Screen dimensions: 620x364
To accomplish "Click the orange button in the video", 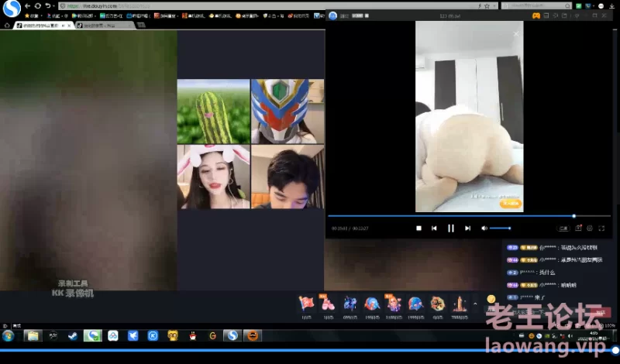I will [x=511, y=204].
